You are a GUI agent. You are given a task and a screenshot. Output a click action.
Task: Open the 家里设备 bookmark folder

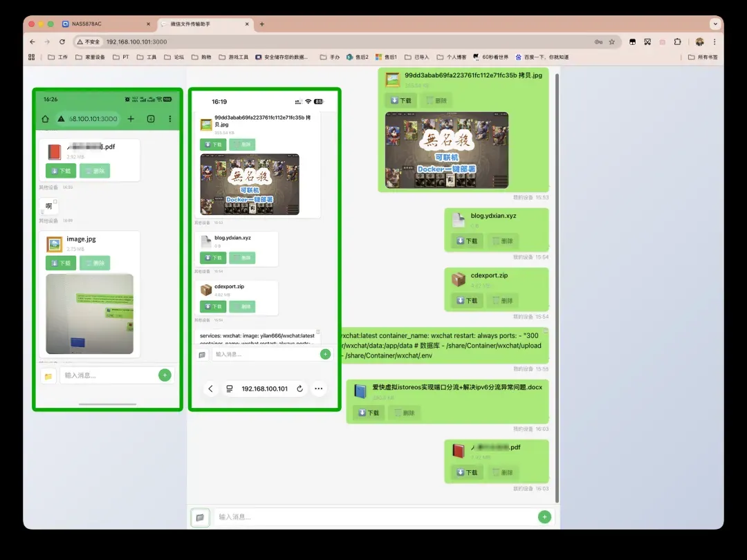[x=90, y=57]
